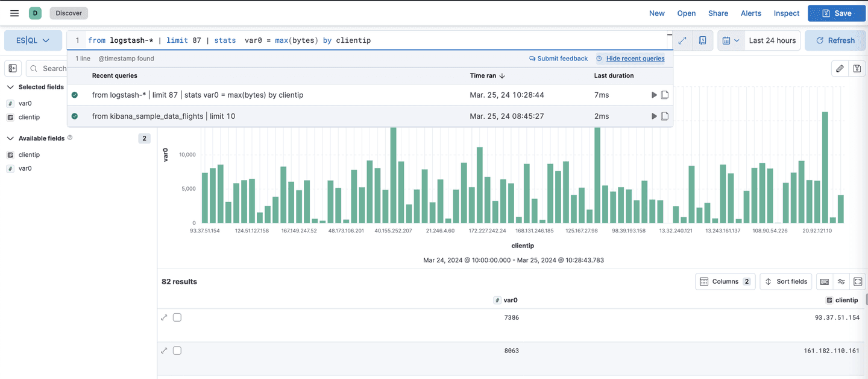868x379 pixels.
Task: Click the Inspect menu item
Action: point(786,13)
